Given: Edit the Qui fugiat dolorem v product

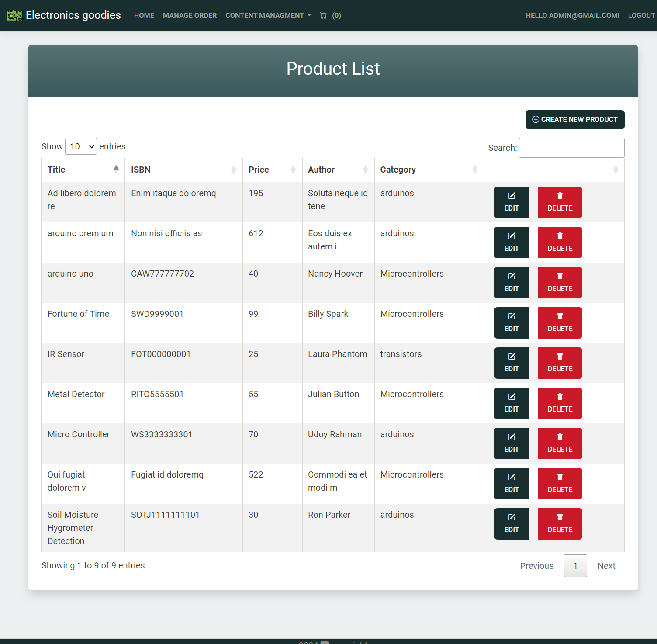Looking at the screenshot, I should [x=512, y=484].
